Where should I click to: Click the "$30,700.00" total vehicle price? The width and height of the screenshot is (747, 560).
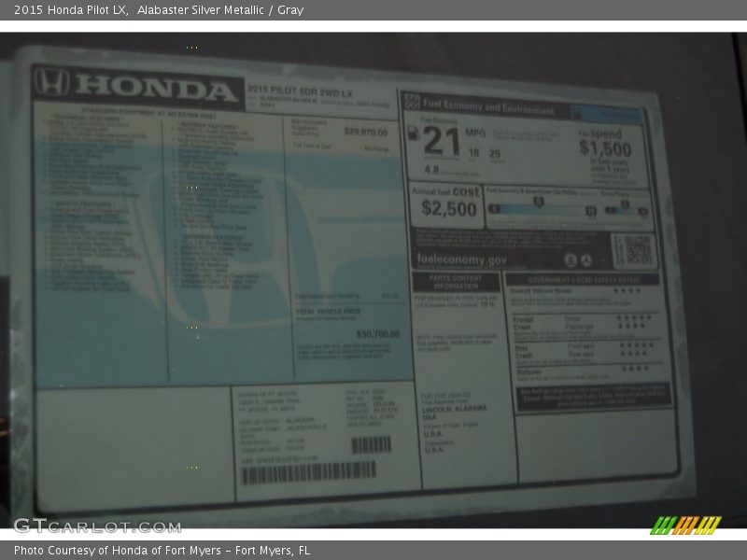(378, 334)
